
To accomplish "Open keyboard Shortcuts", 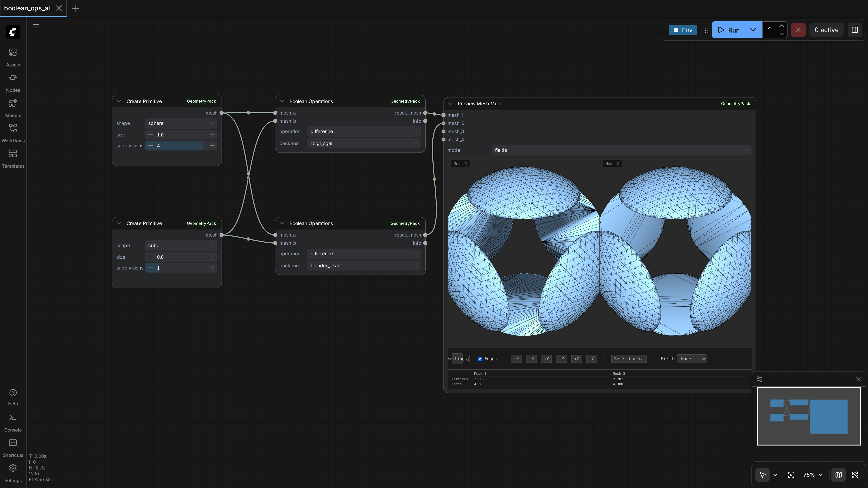I will pyautogui.click(x=13, y=448).
